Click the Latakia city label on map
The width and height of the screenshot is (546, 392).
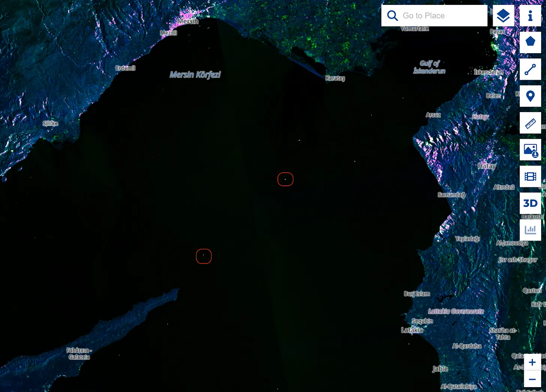coord(412,330)
